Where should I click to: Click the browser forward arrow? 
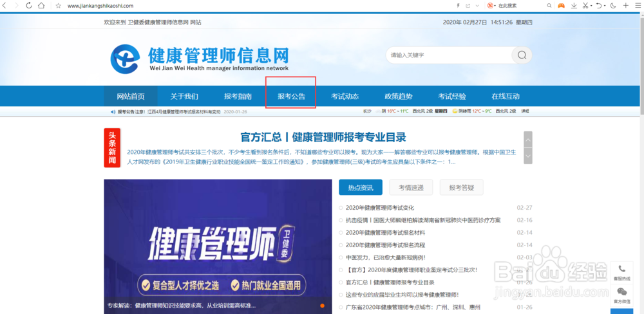(x=17, y=6)
